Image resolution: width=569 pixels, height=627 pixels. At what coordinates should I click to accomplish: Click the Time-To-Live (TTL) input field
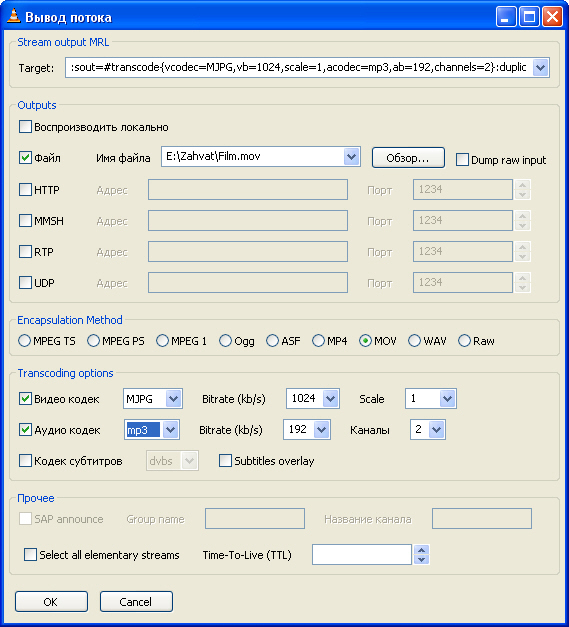pos(361,555)
